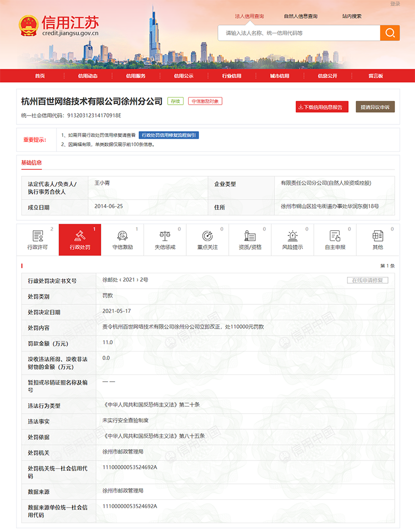The image size is (415, 532).
Task: Click the document number 徐邮处〔2021〕2号
Action: tap(125, 280)
